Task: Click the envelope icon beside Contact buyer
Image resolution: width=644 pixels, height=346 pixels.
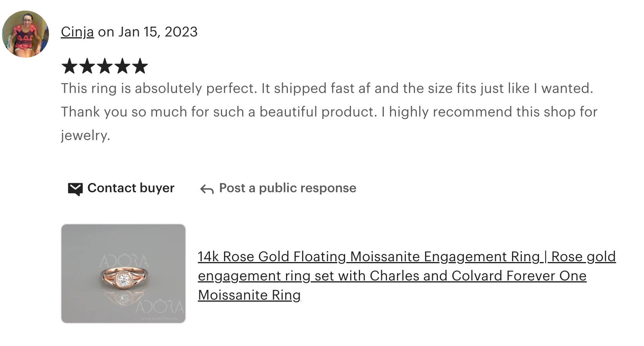Action: tap(75, 189)
